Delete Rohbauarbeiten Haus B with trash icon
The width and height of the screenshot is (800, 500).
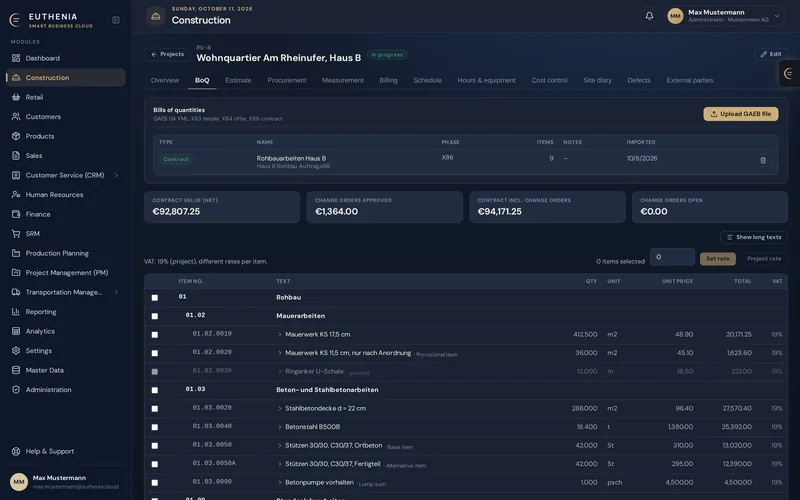[x=763, y=160]
